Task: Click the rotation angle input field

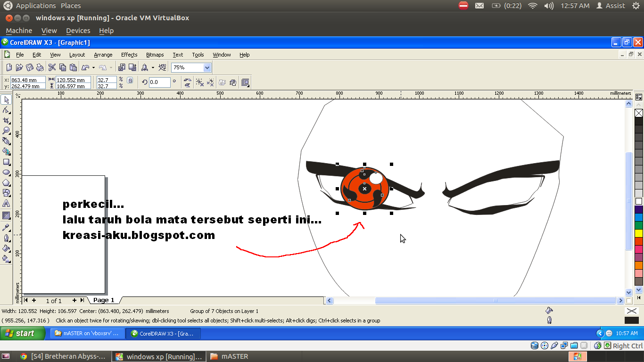Action: [x=160, y=82]
